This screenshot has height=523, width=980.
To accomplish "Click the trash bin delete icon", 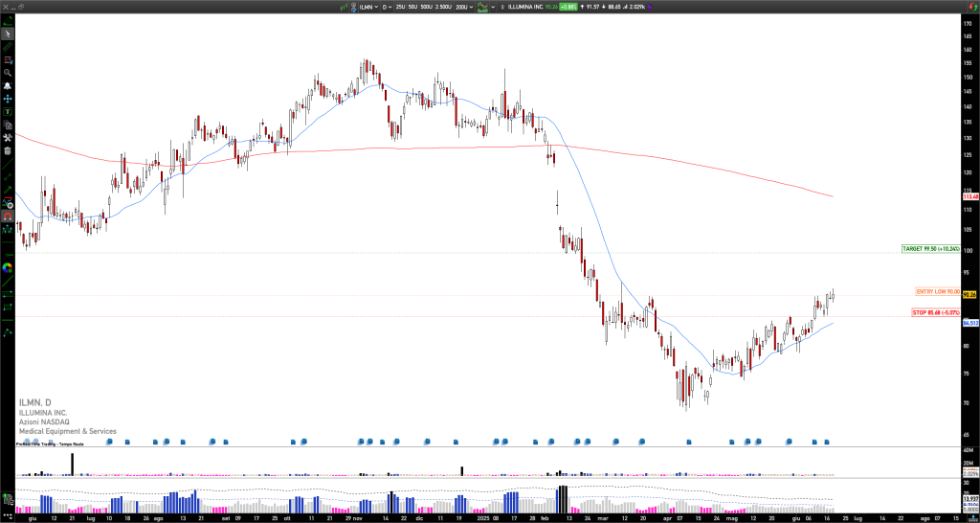I will tap(8, 150).
